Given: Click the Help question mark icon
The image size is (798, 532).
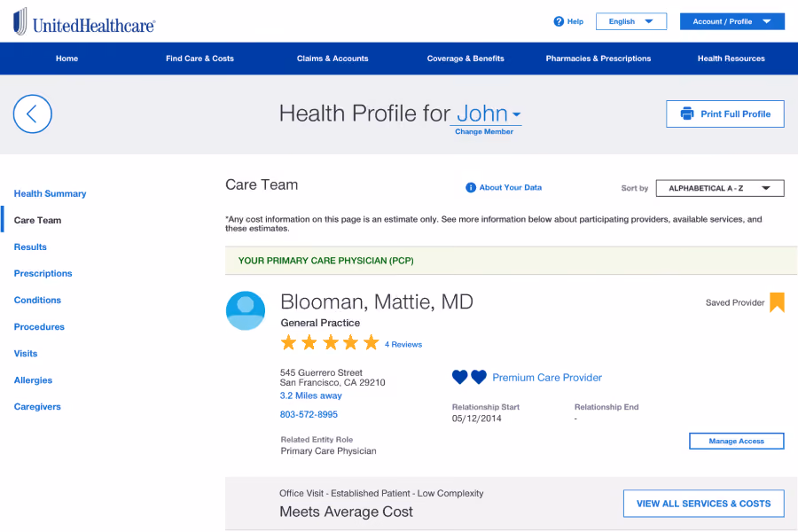Looking at the screenshot, I should [x=559, y=21].
